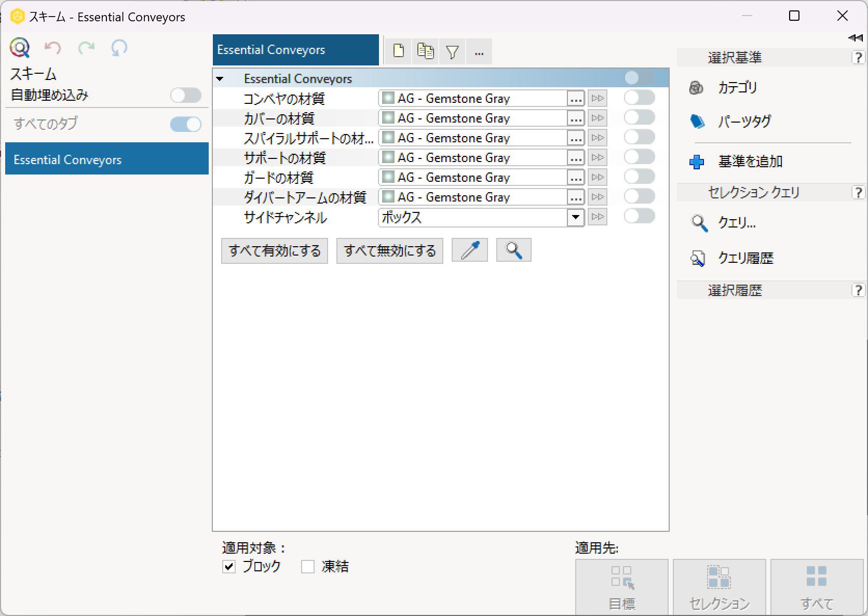This screenshot has height=616, width=868.
Task: Open material browser for サポートの材質
Action: coord(576,158)
